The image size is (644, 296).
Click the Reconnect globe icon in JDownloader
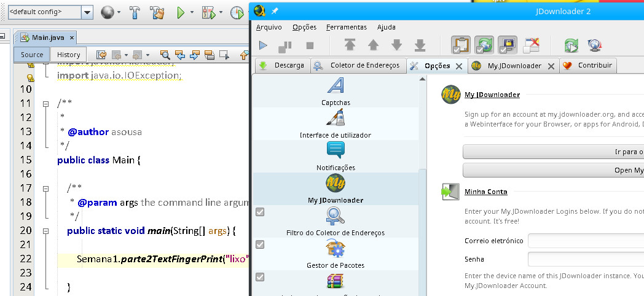coord(594,45)
